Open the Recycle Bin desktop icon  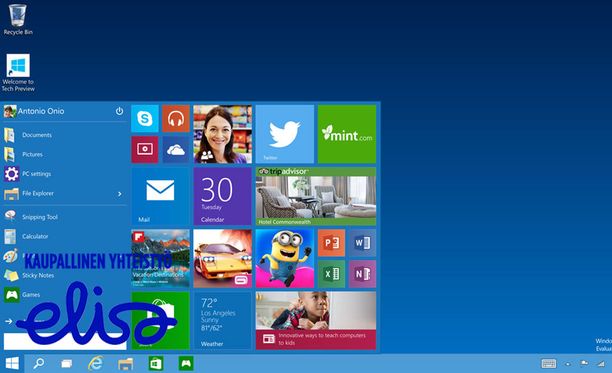(x=18, y=20)
